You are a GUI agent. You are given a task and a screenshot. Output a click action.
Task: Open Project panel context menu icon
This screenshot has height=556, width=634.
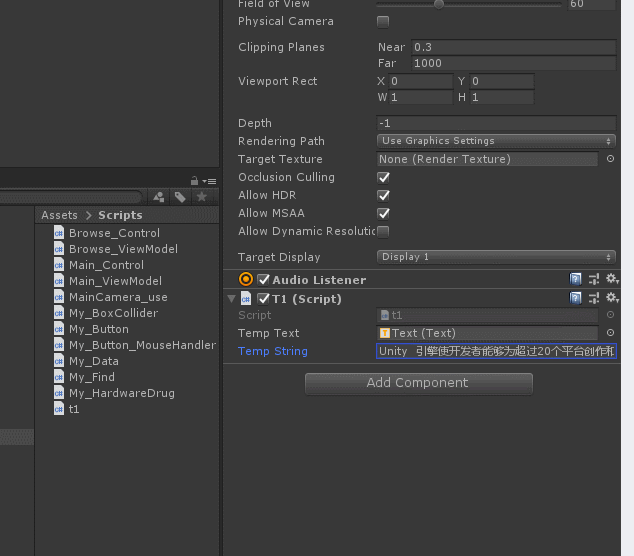[x=210, y=181]
